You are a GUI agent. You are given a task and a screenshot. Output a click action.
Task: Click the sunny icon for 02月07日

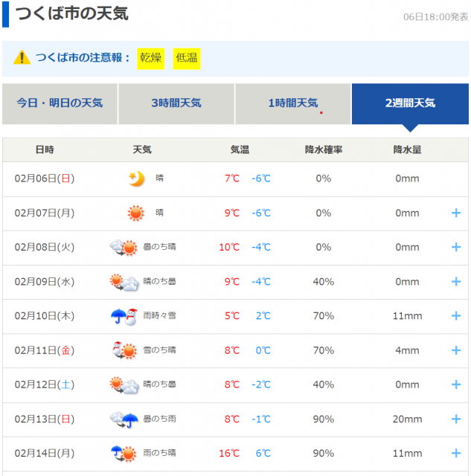click(135, 213)
